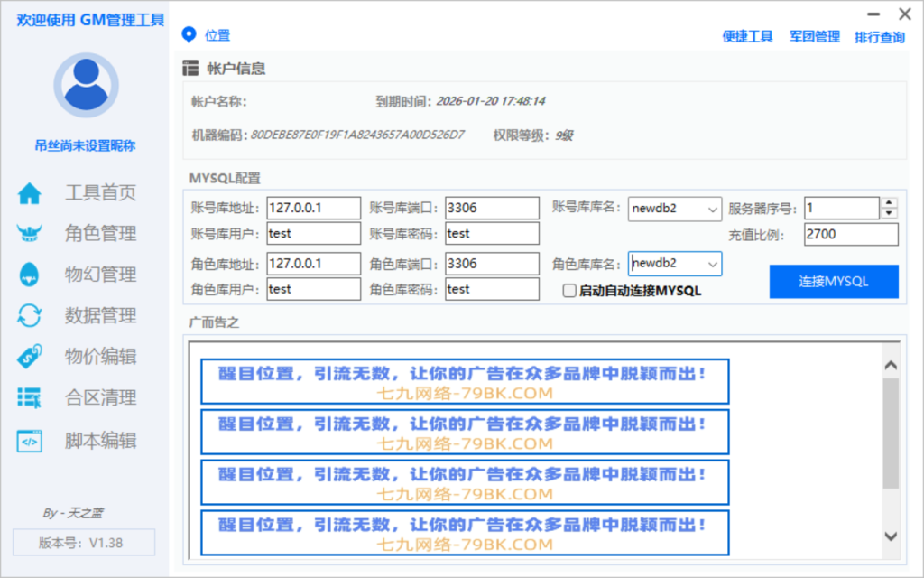This screenshot has height=578, width=924.
Task: Open the 排行查询 menu item
Action: pyautogui.click(x=878, y=38)
